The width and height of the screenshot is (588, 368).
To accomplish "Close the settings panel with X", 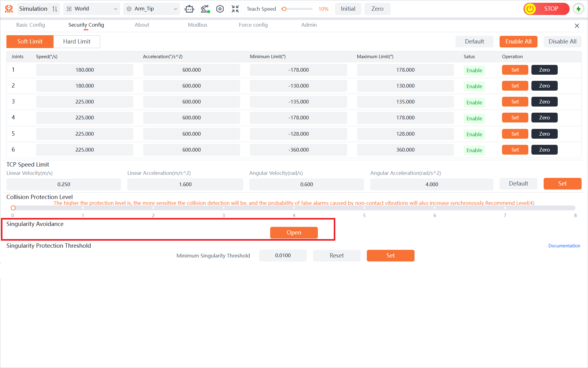I will point(577,26).
